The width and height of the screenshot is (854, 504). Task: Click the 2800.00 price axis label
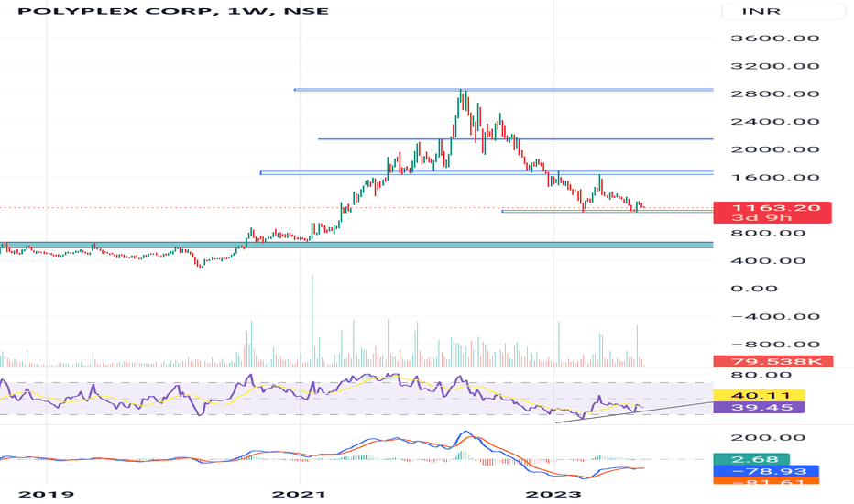[774, 93]
